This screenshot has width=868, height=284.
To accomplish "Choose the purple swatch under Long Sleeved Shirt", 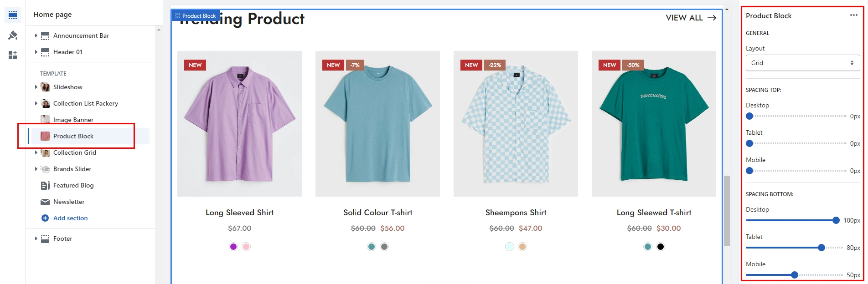I will point(233,247).
